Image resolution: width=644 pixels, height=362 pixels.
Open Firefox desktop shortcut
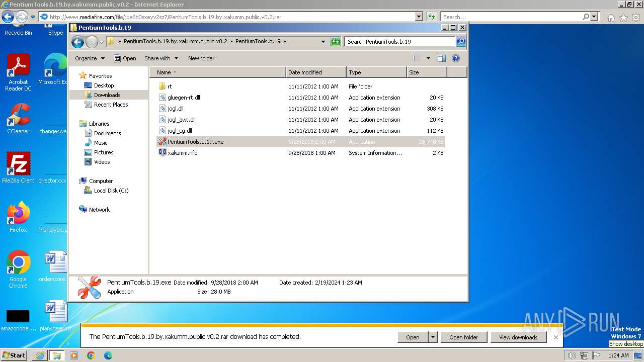pyautogui.click(x=19, y=217)
